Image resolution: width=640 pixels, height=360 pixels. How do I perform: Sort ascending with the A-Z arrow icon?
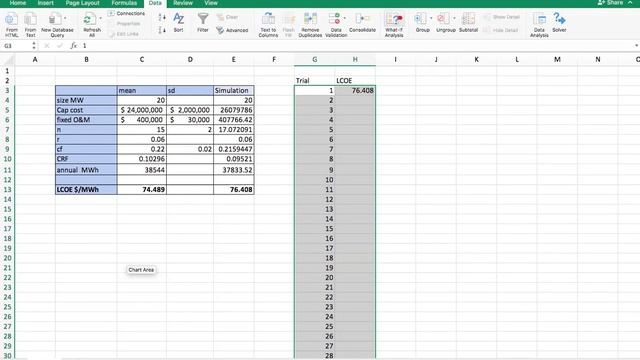(162, 17)
